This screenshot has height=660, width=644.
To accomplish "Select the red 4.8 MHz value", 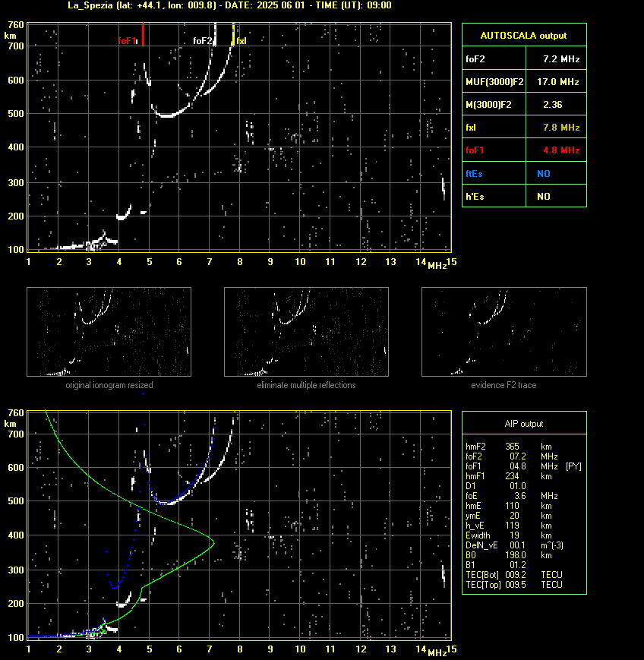I will [561, 150].
